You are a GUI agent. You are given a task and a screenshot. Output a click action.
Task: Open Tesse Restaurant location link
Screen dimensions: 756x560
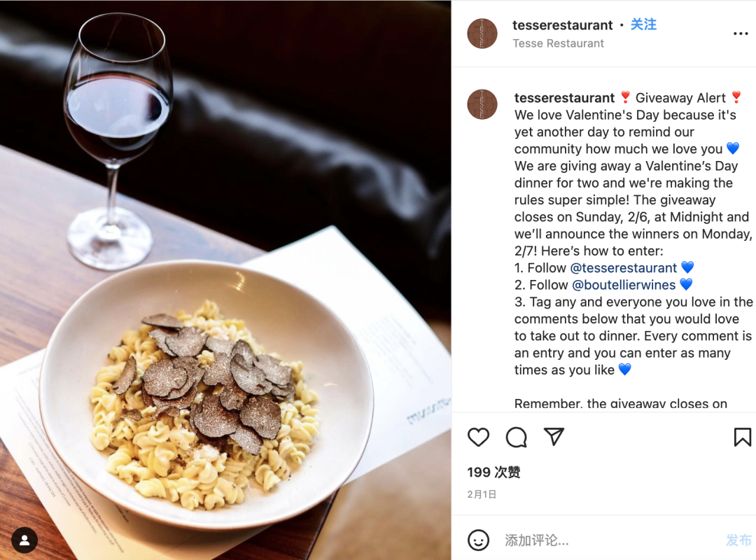[x=558, y=43]
